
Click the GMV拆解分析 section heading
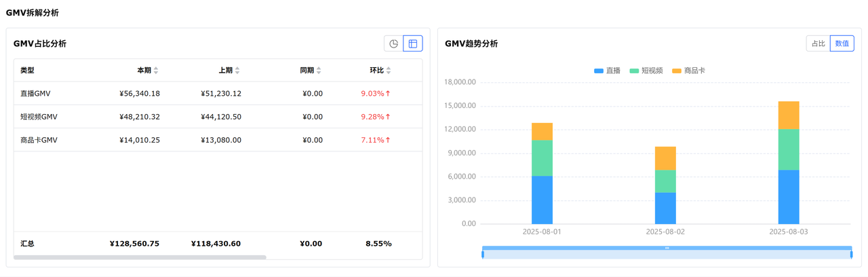click(x=33, y=13)
